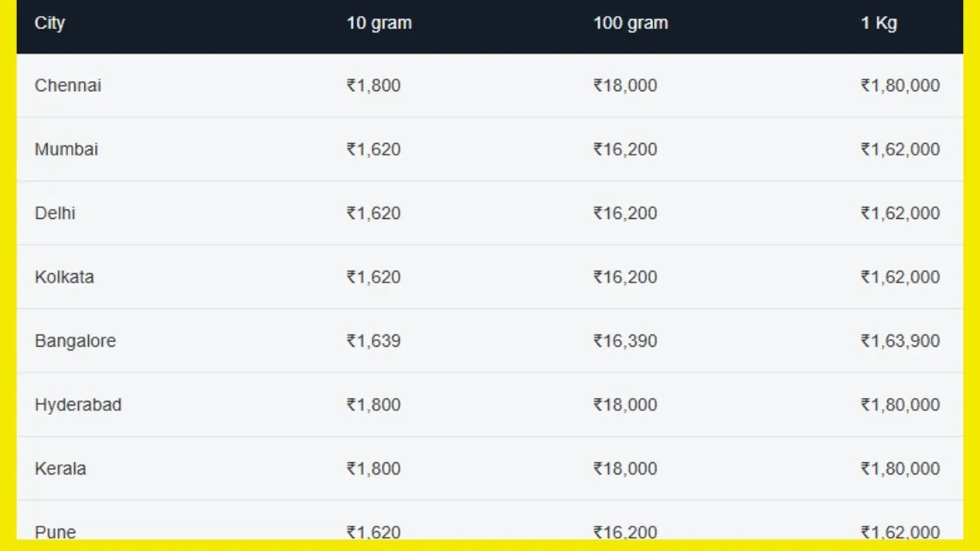Click the City column header
This screenshot has width=980, height=551.
click(50, 23)
